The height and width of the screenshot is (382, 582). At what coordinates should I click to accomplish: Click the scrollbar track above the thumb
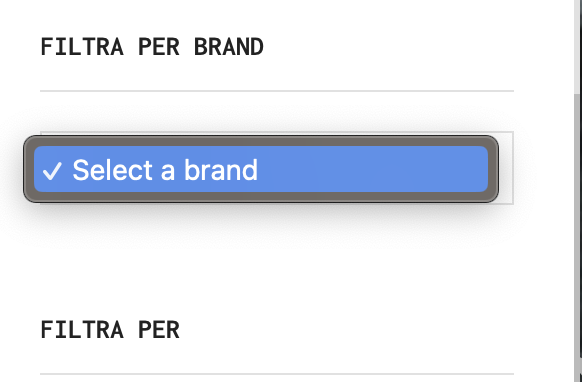(578, 46)
